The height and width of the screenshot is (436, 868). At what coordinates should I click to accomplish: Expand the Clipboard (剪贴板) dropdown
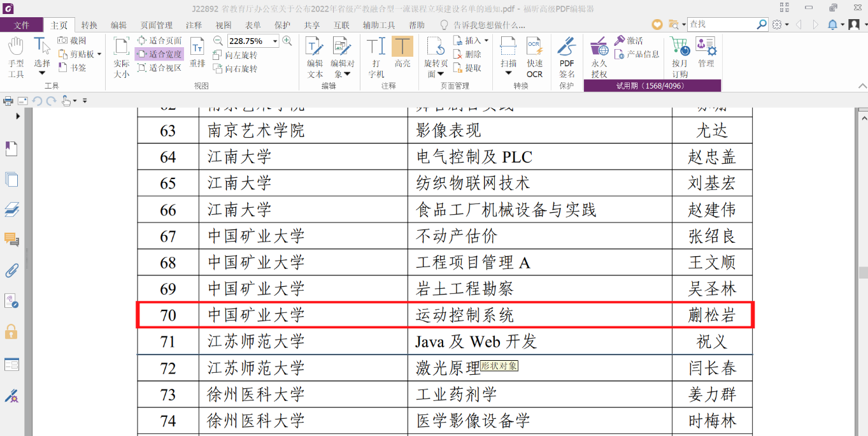pyautogui.click(x=99, y=54)
